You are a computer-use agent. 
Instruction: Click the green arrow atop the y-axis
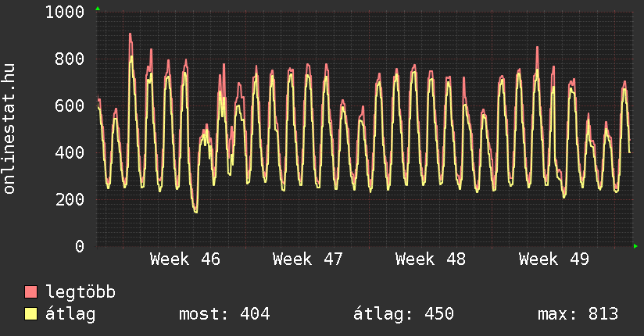tap(97, 9)
